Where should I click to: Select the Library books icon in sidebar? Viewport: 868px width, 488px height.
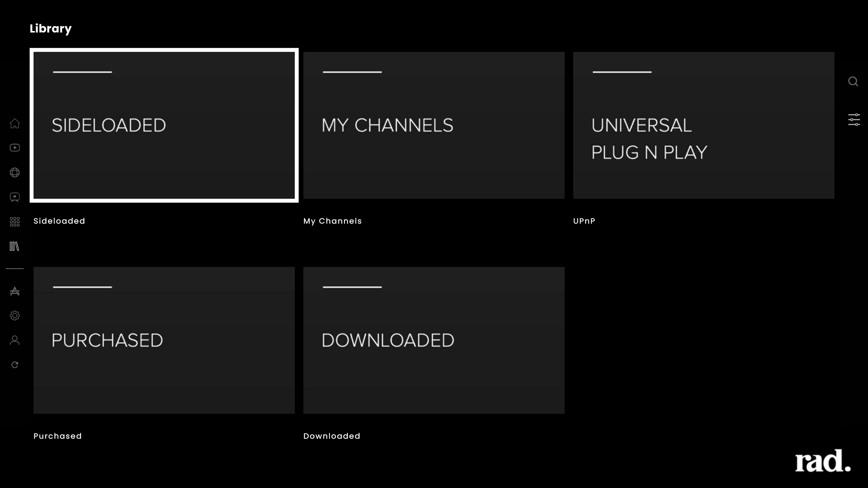pyautogui.click(x=14, y=246)
